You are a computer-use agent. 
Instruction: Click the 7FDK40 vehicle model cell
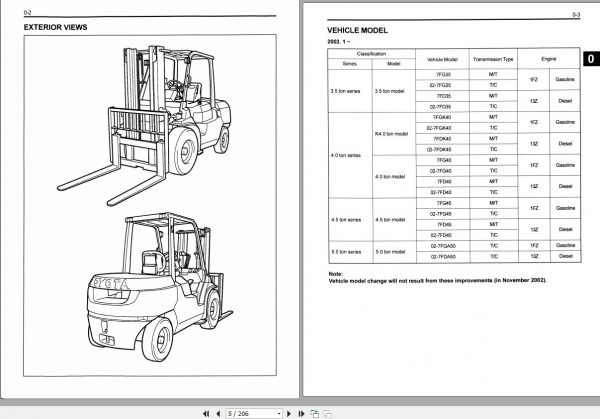pyautogui.click(x=443, y=139)
